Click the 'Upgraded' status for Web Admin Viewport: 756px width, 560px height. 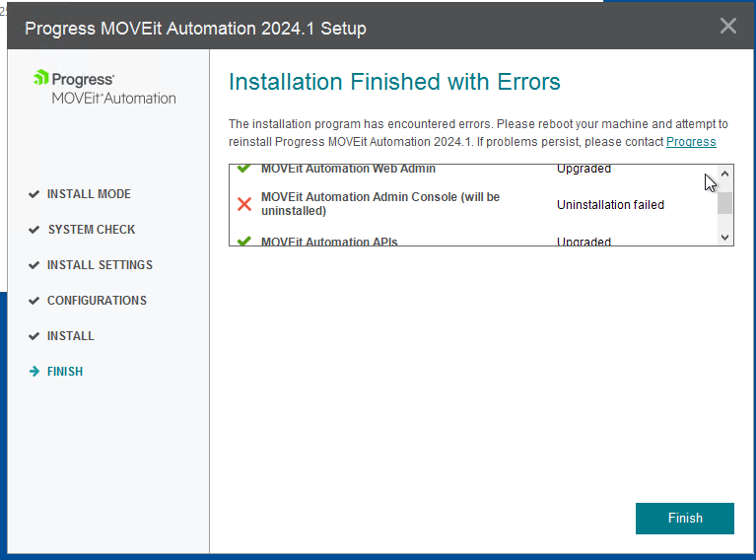584,169
